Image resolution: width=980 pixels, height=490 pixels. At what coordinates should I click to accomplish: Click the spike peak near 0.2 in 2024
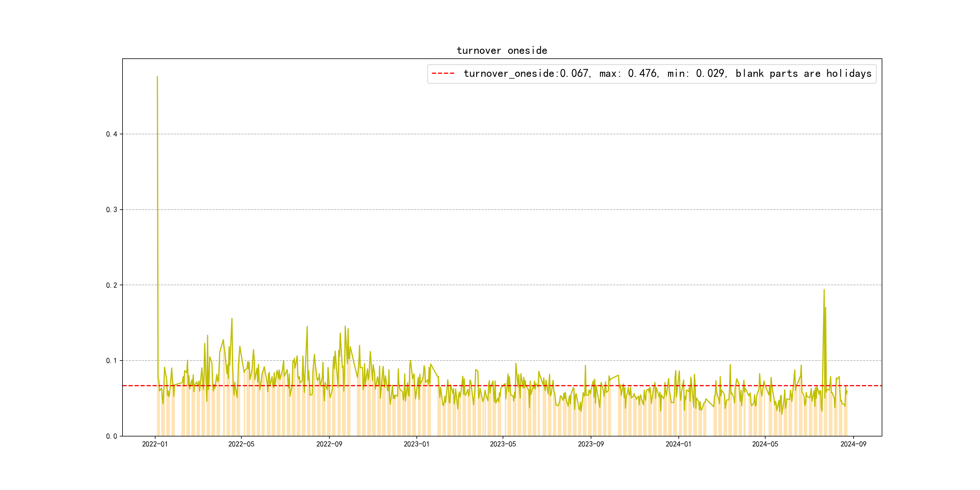coord(824,290)
